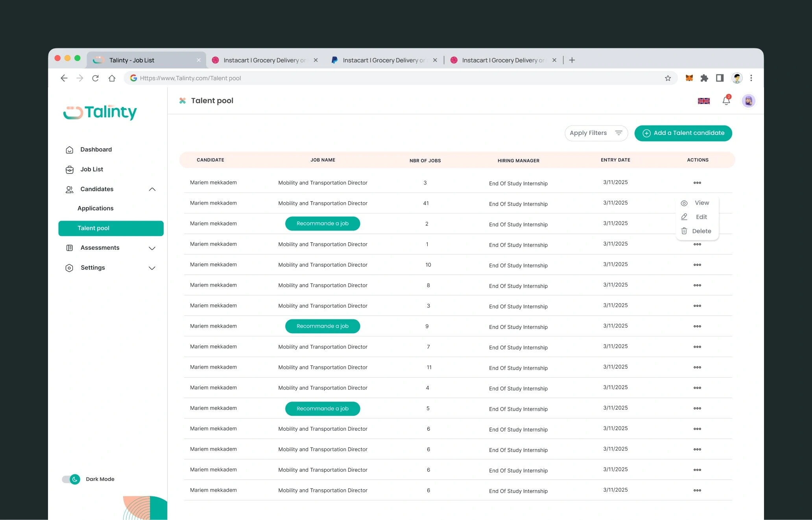
Task: Open the browser three-dot menu
Action: tap(751, 78)
